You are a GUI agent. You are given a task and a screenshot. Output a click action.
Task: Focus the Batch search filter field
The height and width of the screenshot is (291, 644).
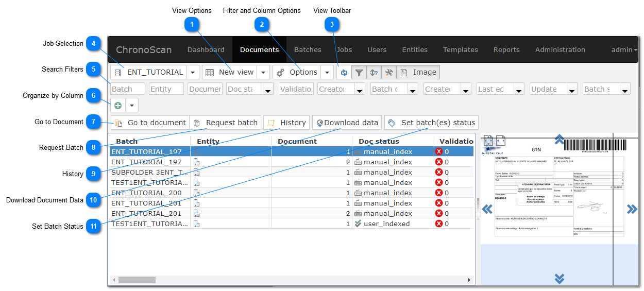point(128,89)
